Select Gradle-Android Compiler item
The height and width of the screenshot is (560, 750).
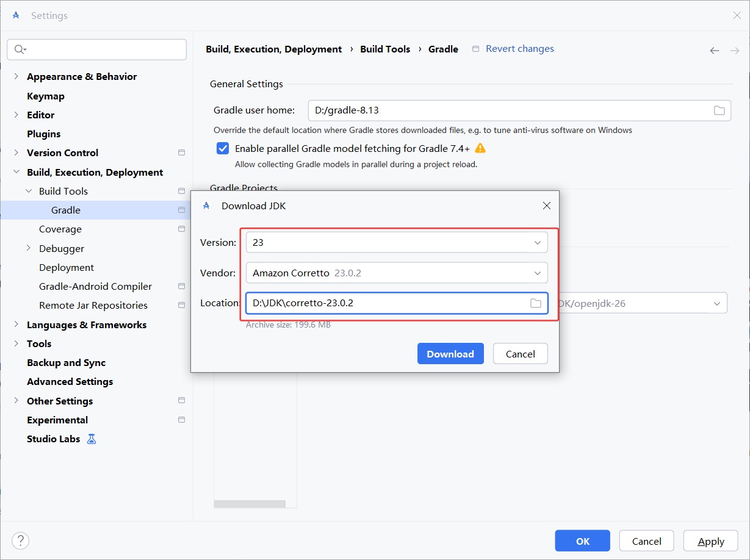point(95,286)
